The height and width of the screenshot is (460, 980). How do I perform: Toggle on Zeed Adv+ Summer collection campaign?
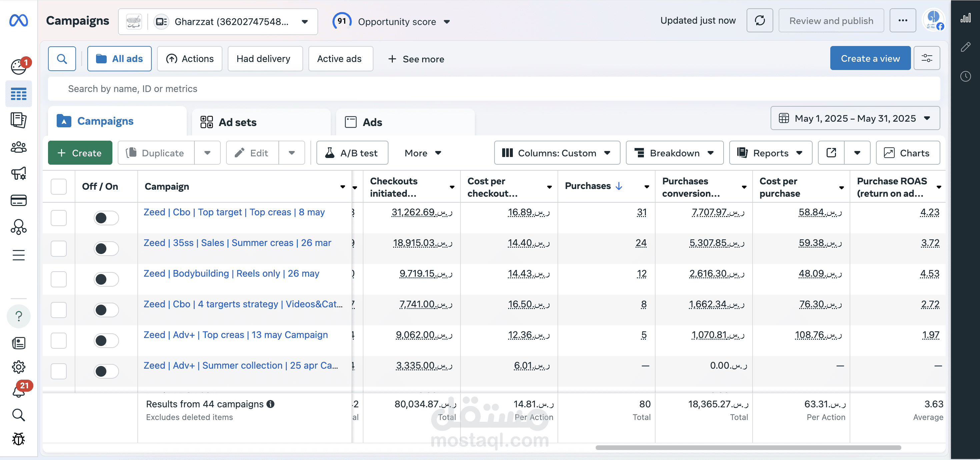[x=106, y=371]
